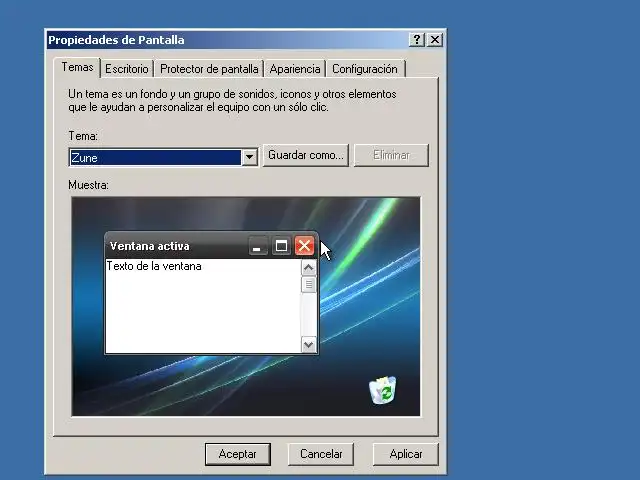Screen dimensions: 640x480
Task: Select the Temas tab
Action: pos(77,67)
